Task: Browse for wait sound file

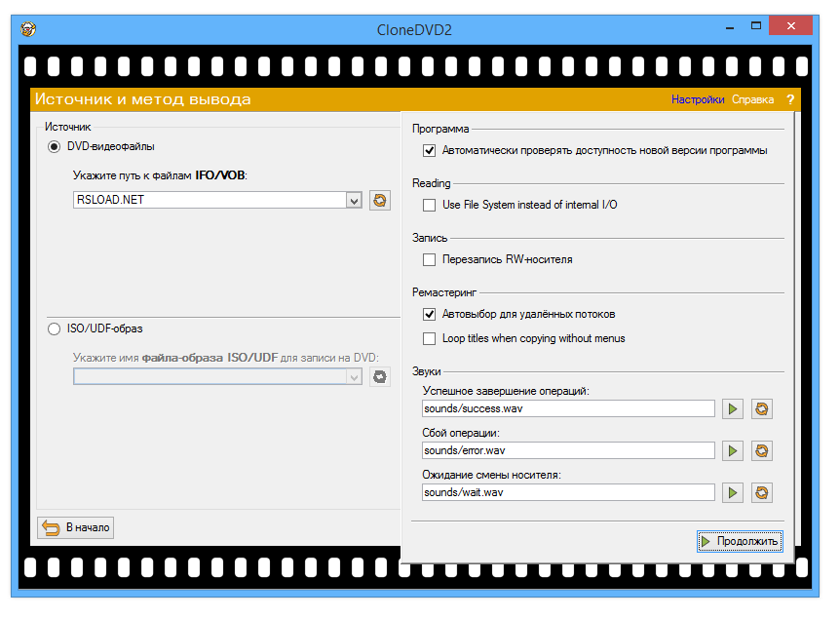Action: click(x=762, y=493)
